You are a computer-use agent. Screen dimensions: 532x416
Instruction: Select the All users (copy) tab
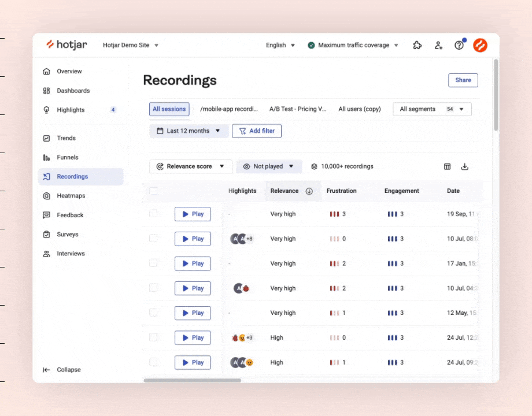point(360,109)
